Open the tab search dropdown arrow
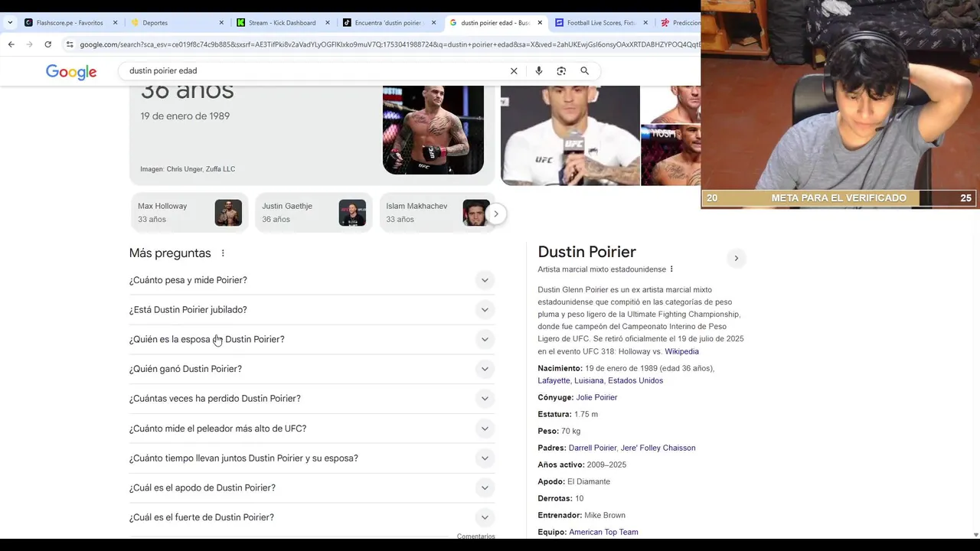This screenshot has width=980, height=551. (10, 23)
